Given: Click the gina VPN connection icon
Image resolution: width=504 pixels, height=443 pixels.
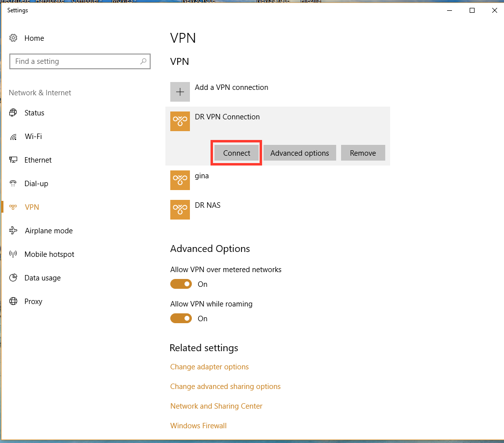Looking at the screenshot, I should (180, 180).
